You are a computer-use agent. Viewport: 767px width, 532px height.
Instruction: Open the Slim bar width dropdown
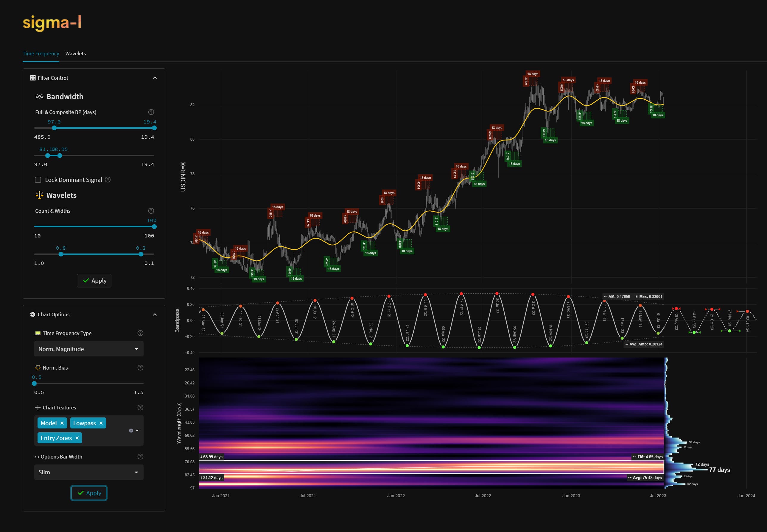click(x=89, y=472)
